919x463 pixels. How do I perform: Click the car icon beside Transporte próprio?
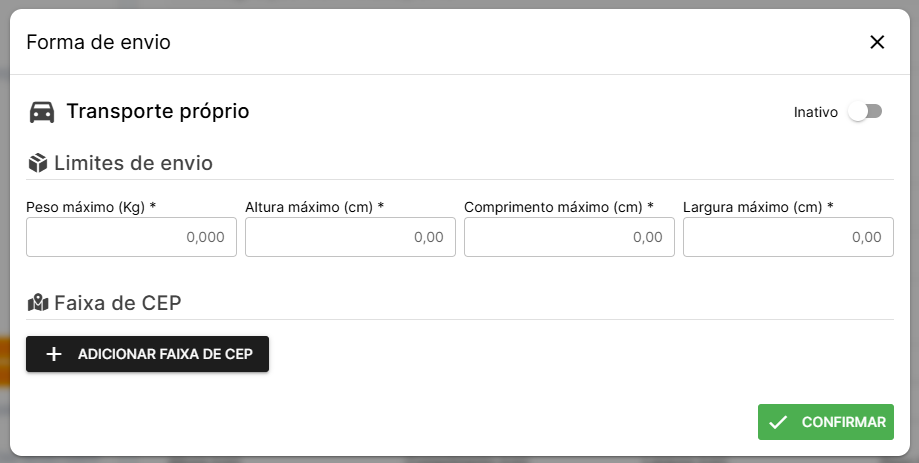[42, 112]
